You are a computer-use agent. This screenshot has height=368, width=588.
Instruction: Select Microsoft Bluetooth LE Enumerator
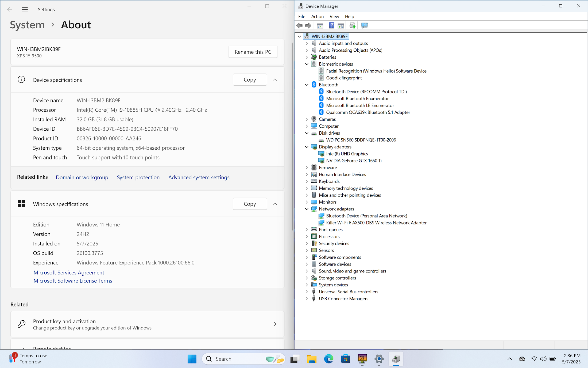point(360,105)
